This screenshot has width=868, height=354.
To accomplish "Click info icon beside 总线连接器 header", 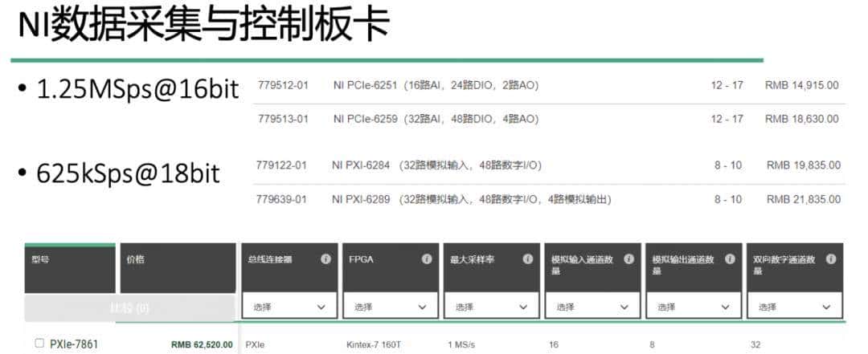I will [x=325, y=258].
